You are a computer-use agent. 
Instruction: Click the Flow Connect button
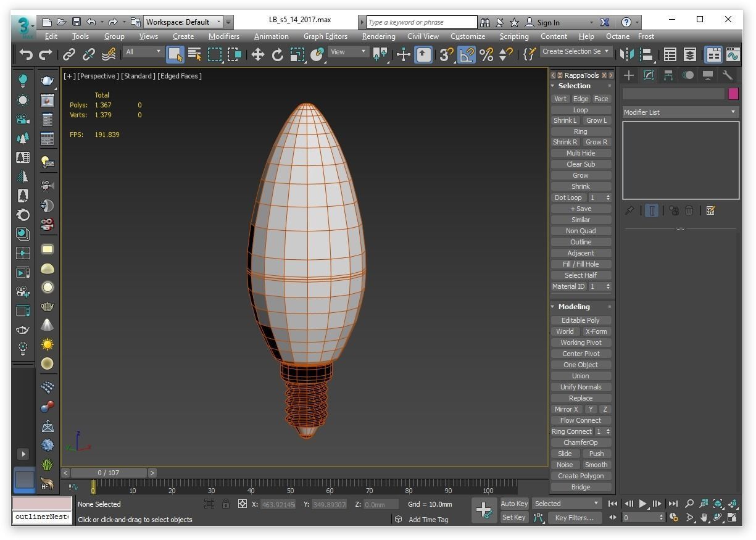[581, 420]
